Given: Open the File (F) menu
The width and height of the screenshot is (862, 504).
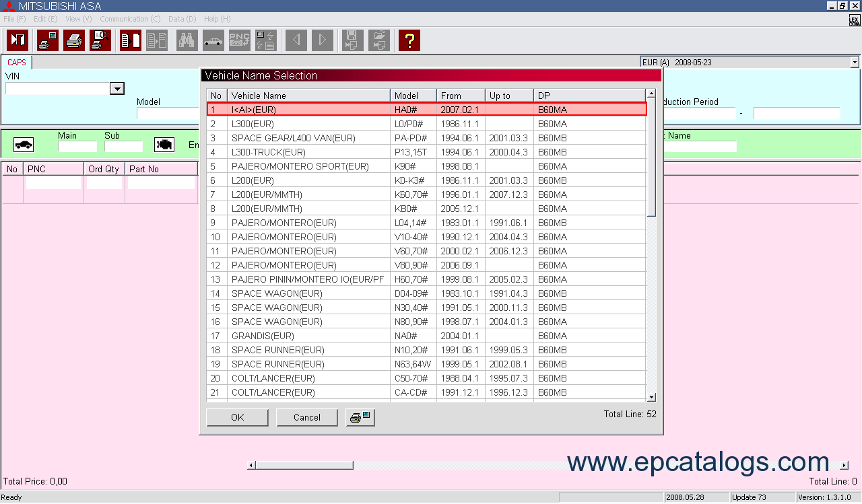Looking at the screenshot, I should [x=15, y=19].
